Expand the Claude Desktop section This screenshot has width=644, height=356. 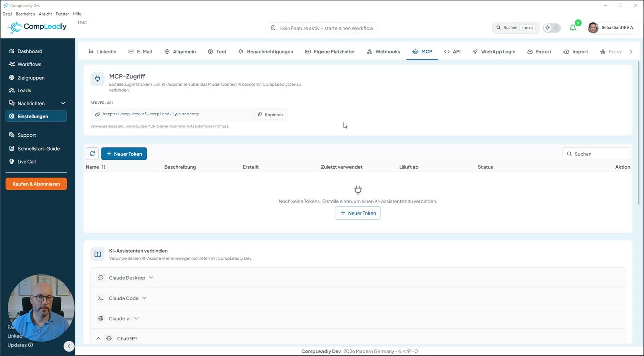point(358,278)
